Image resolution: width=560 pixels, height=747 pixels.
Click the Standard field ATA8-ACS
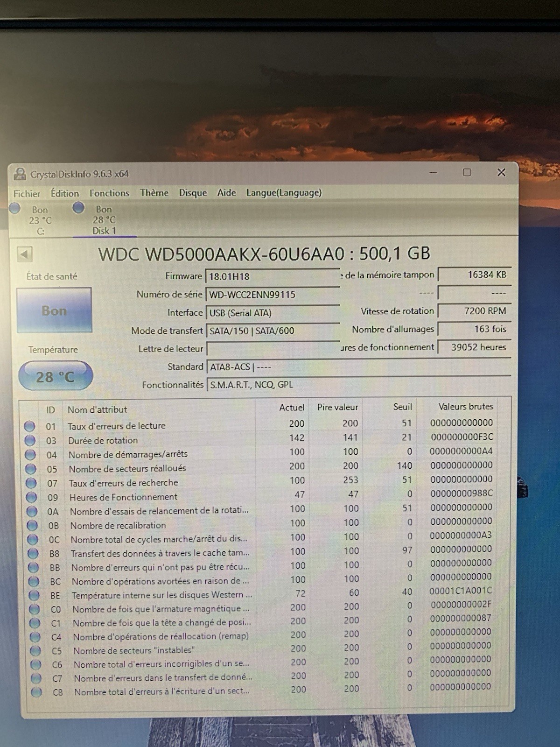click(358, 366)
